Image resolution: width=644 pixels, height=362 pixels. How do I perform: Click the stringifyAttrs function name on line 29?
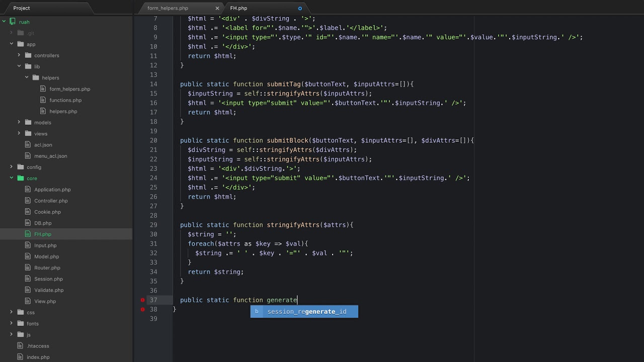(293, 225)
